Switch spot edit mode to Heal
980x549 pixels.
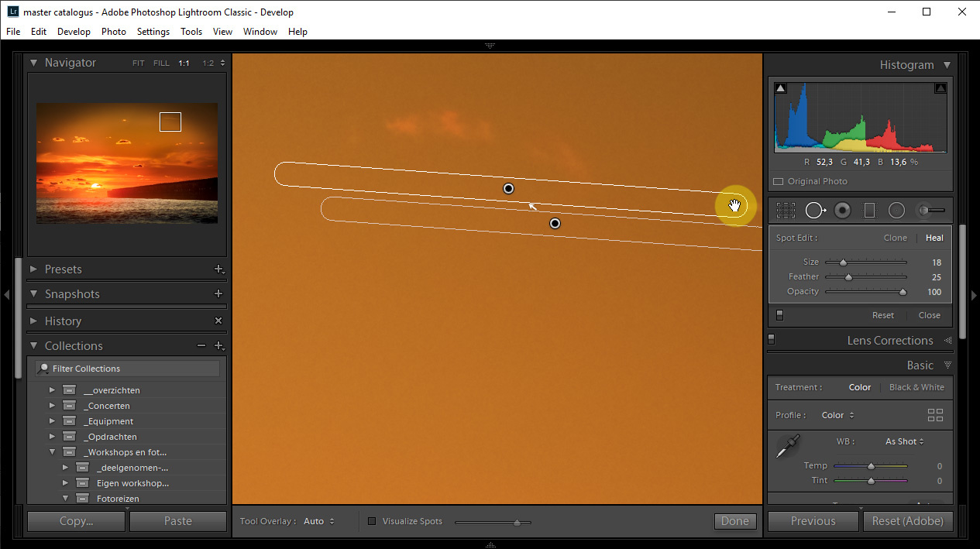(934, 238)
